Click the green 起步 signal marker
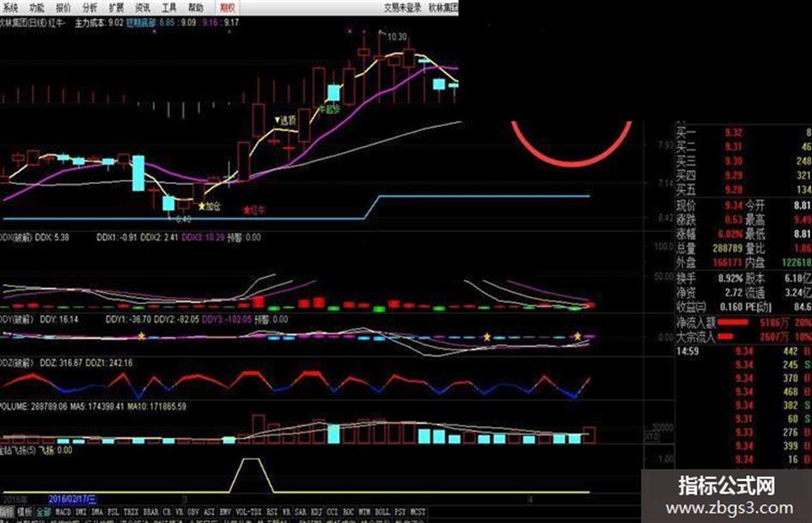 [329, 110]
